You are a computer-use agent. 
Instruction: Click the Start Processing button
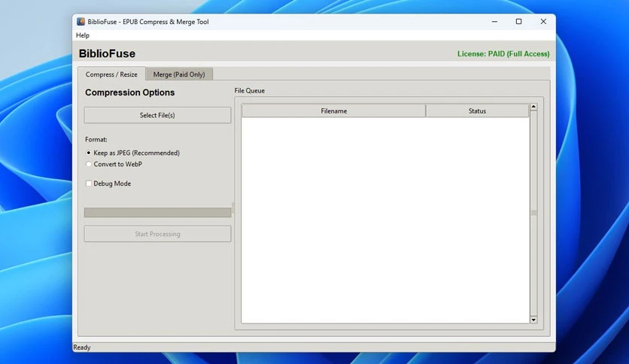click(x=157, y=234)
